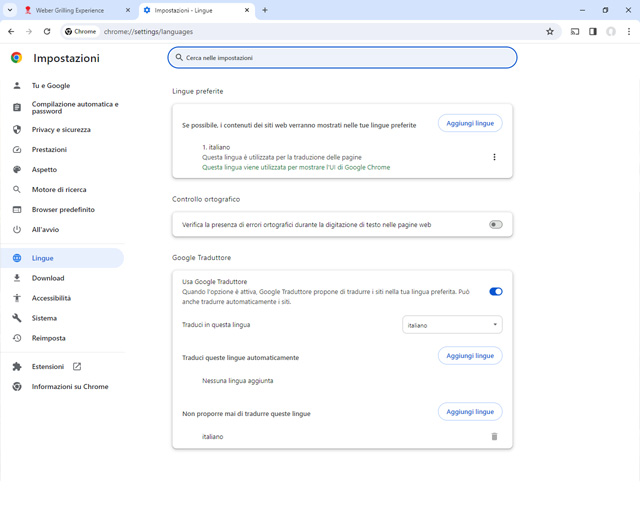The image size is (640, 512).
Task: Open Traduci in questa lingua dropdown
Action: (452, 325)
